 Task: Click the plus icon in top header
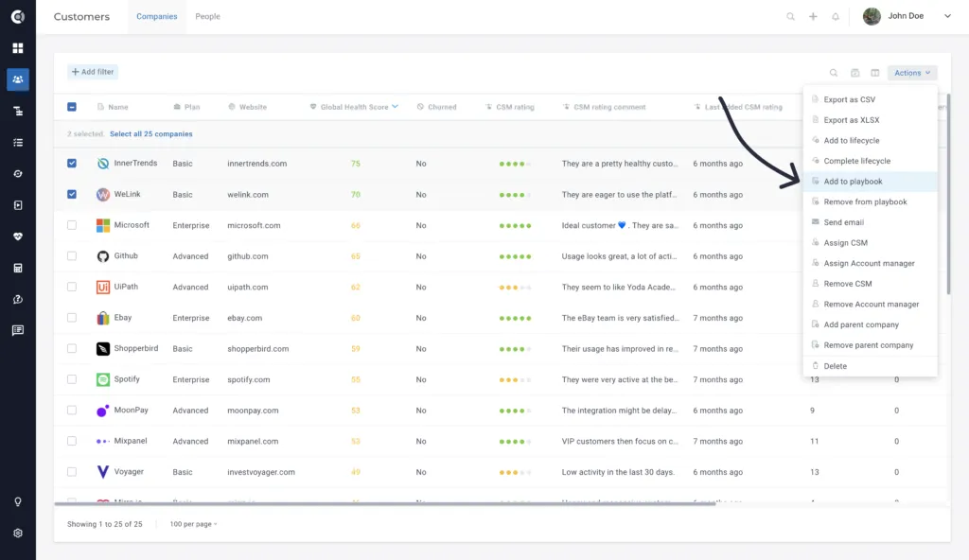(x=813, y=17)
